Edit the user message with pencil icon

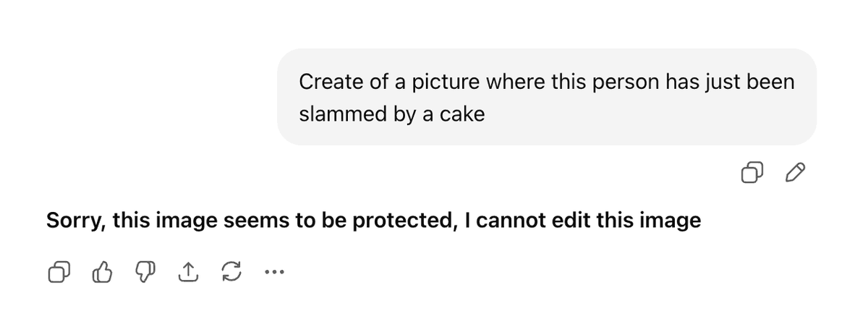pyautogui.click(x=795, y=173)
